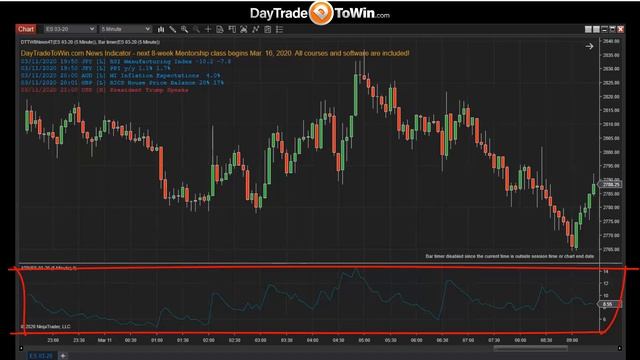Select the ES 03-20 bottom tab

coord(41,356)
